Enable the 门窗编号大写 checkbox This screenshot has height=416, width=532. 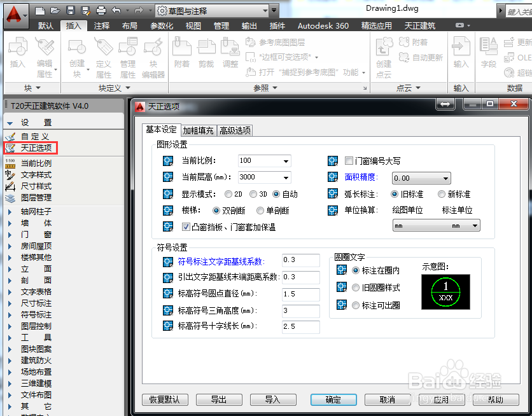point(349,160)
